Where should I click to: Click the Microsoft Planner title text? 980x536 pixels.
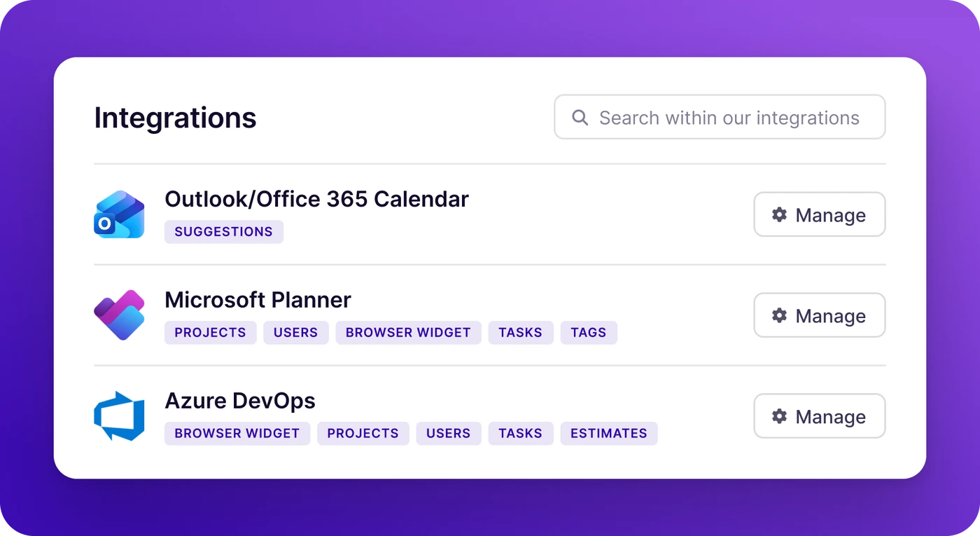click(x=258, y=300)
